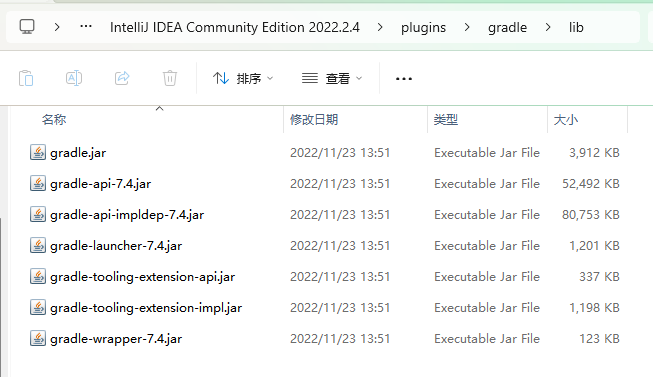Screen dimensions: 653x377
Task: Sort by 修改日期 column header
Action: [314, 120]
